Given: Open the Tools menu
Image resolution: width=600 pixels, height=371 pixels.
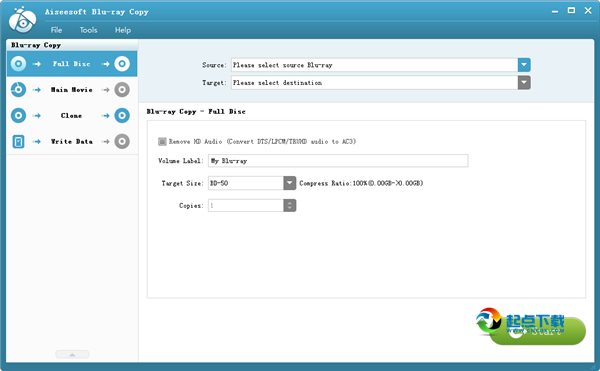Looking at the screenshot, I should 88,30.
